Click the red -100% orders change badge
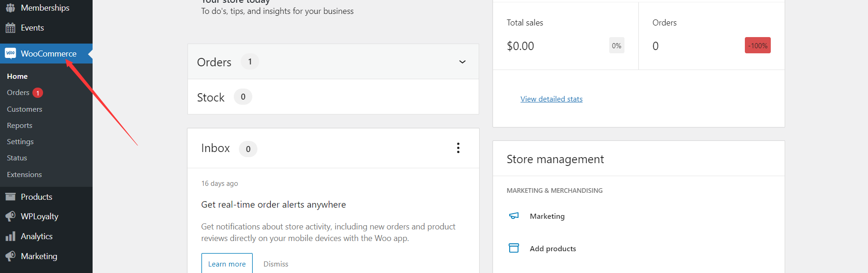This screenshot has height=273, width=868. [x=758, y=45]
